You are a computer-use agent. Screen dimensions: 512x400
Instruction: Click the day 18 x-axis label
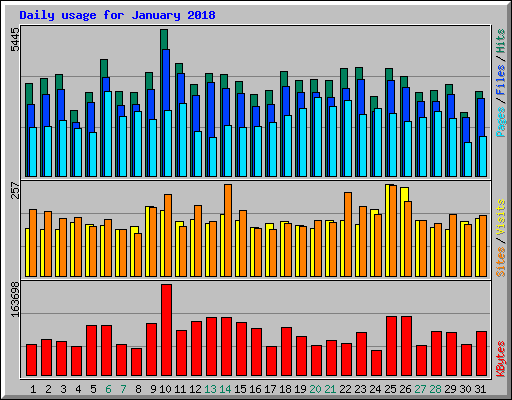285,389
